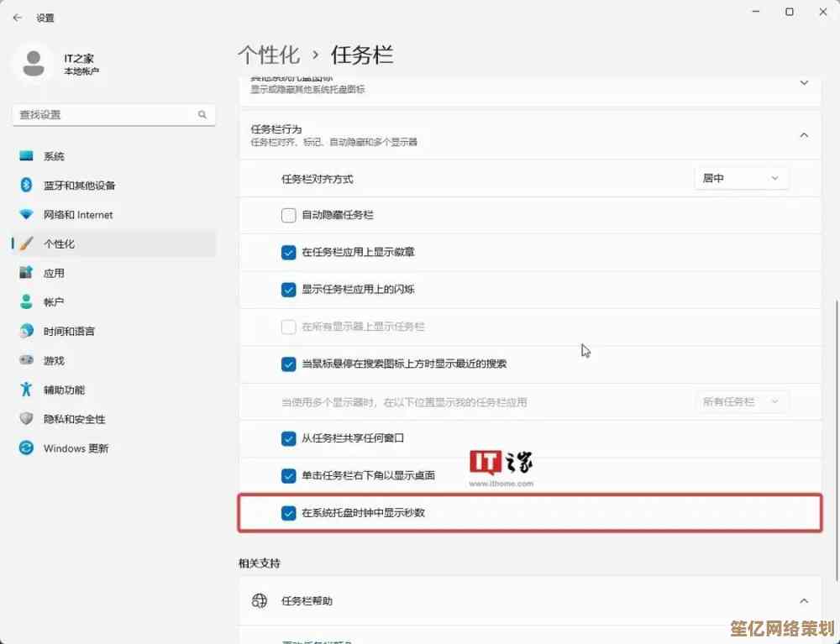The height and width of the screenshot is (644, 840).
Task: Uncheck 在任务栏应用上显示徽章 checkbox
Action: click(x=288, y=252)
